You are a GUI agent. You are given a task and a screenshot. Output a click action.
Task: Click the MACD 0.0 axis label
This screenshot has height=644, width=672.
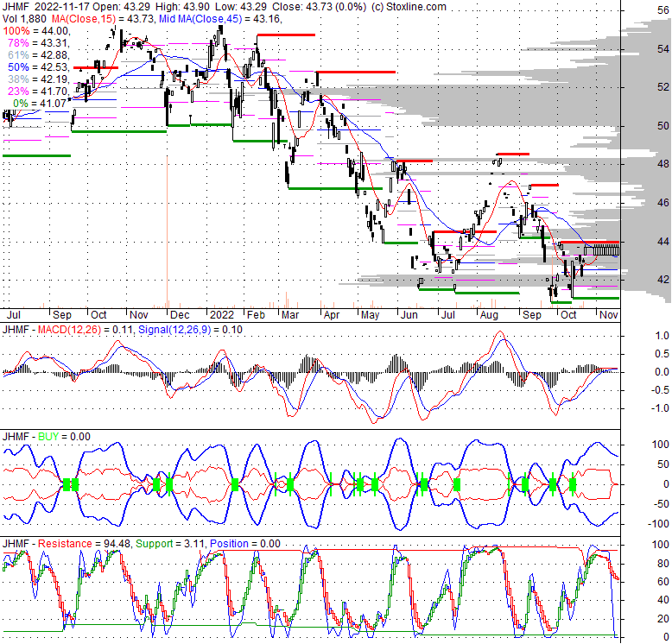[x=662, y=372]
